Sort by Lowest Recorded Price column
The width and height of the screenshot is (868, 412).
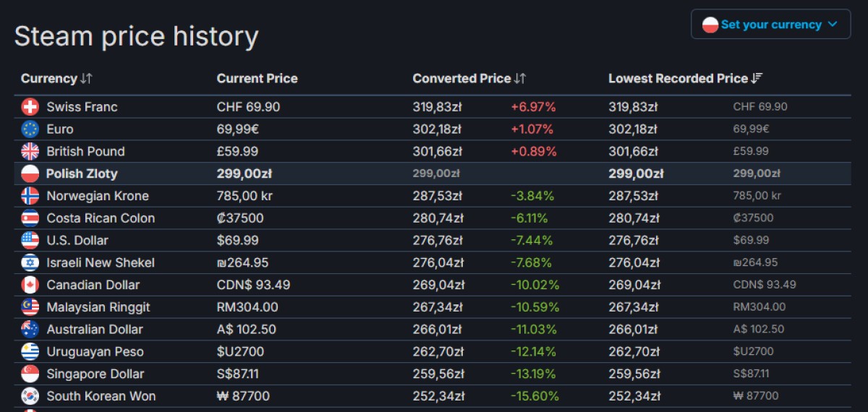[686, 78]
